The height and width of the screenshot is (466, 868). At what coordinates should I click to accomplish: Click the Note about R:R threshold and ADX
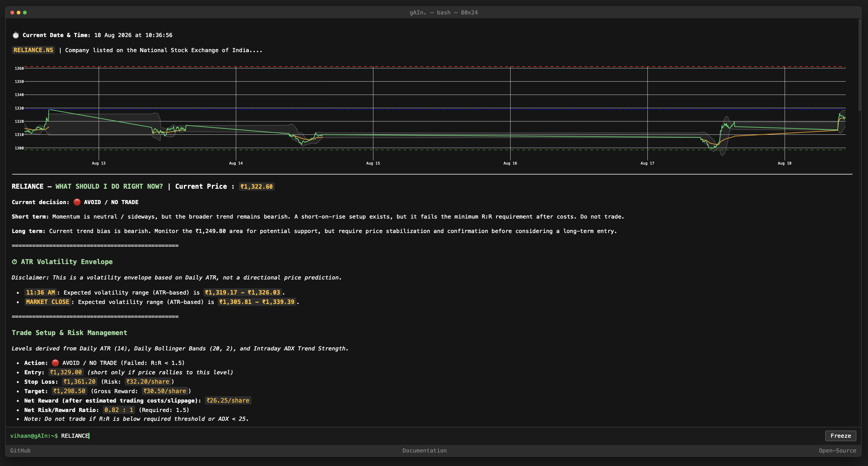tap(136, 419)
